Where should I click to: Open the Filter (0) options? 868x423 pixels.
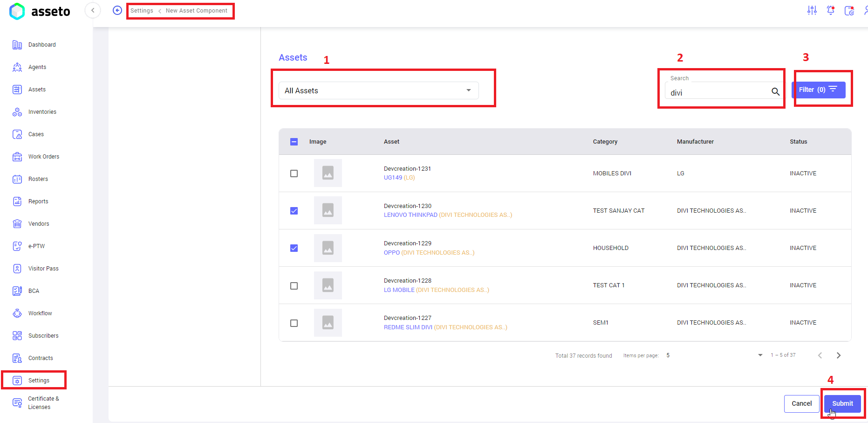pos(818,90)
